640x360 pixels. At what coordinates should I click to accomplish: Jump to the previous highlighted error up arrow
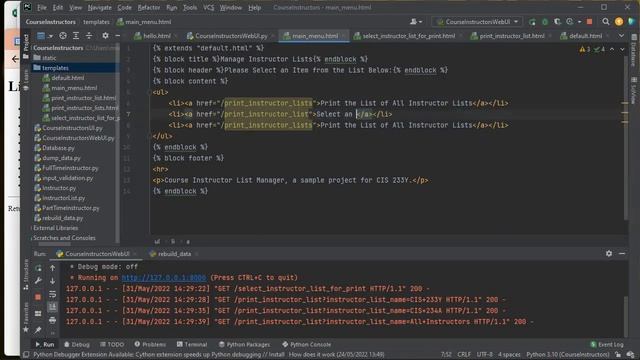pyautogui.click(x=612, y=49)
